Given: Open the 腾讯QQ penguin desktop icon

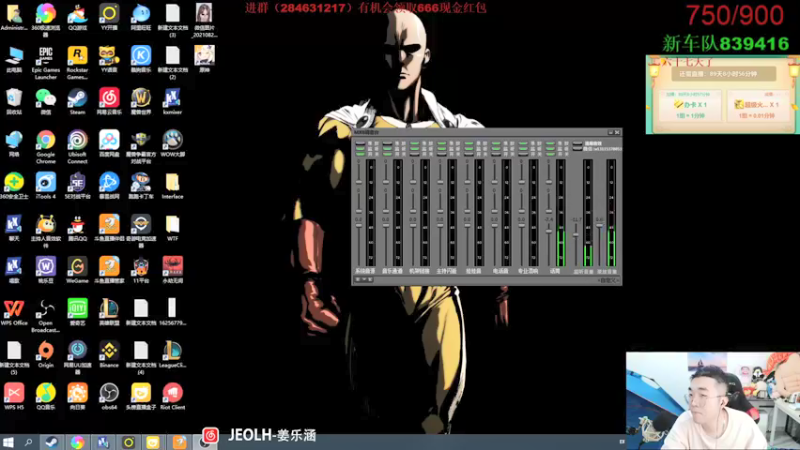Looking at the screenshot, I should coord(77,228).
